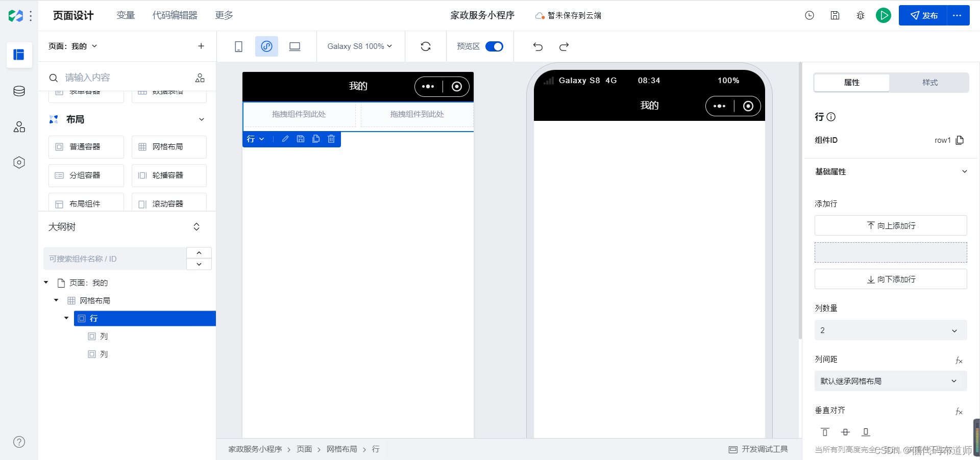Open Galaxy S8 100% device dropdown
Screen dimensions: 980x460
[x=360, y=46]
